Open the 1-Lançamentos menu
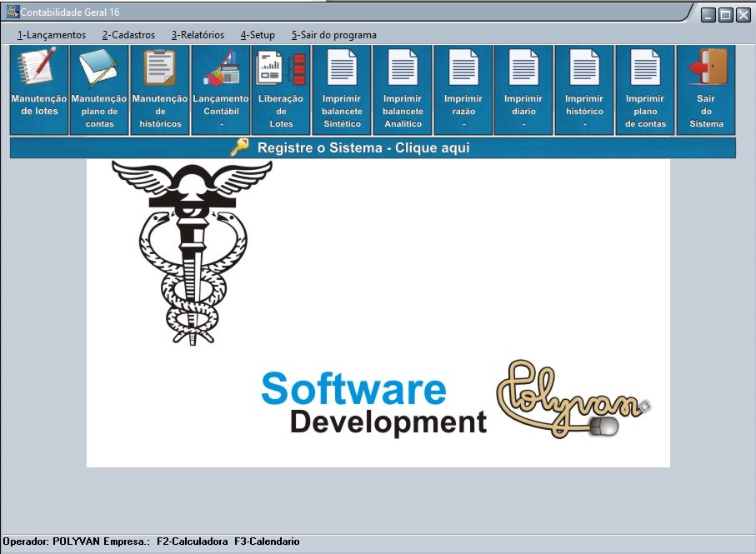The width and height of the screenshot is (756, 554). click(51, 35)
